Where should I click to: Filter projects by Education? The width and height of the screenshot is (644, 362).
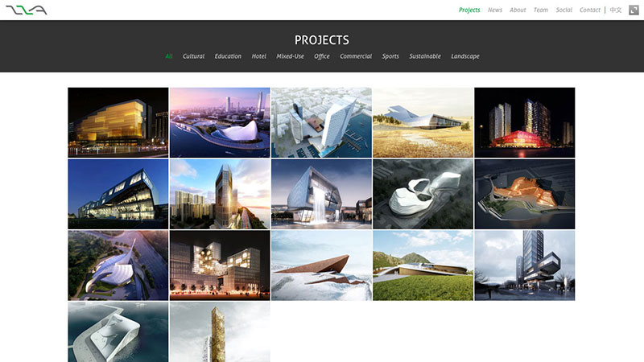[x=228, y=56]
